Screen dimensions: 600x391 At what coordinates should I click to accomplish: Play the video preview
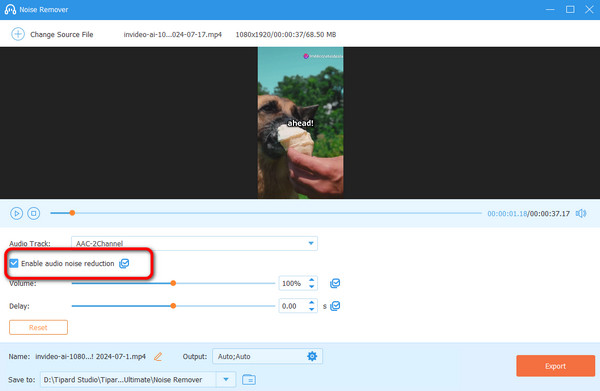pos(16,213)
